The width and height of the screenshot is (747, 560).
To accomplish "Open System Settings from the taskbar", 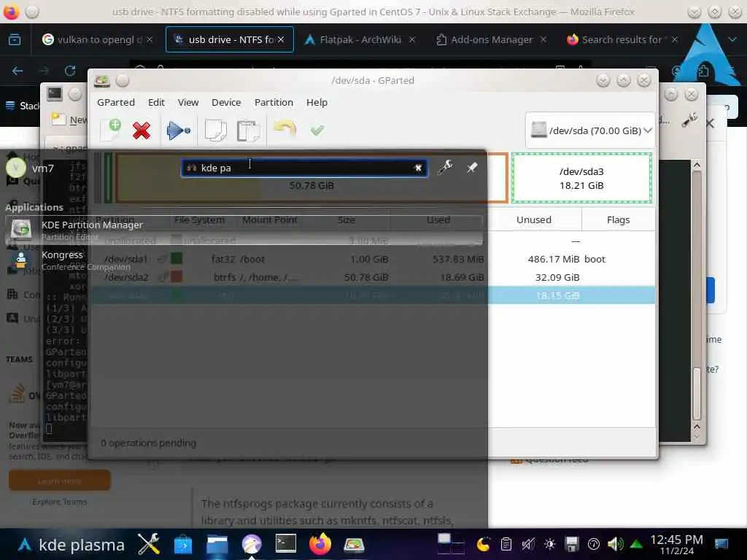I will [149, 543].
